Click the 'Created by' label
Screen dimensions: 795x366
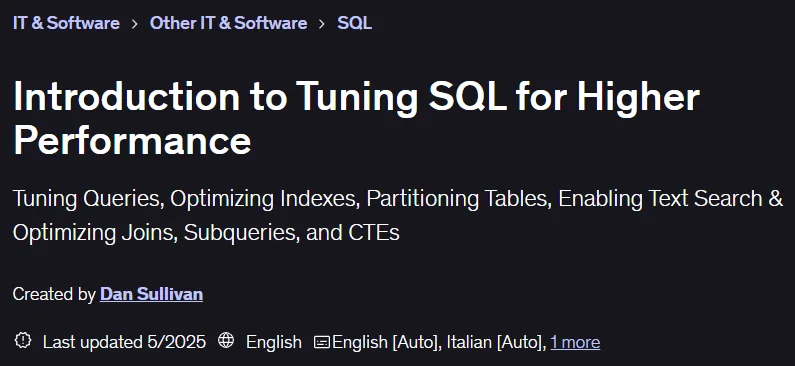click(54, 294)
